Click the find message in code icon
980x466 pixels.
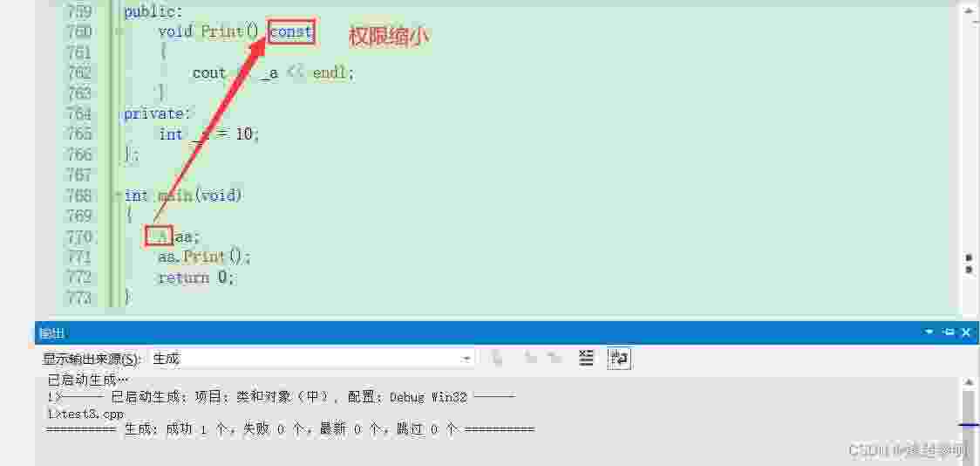498,358
